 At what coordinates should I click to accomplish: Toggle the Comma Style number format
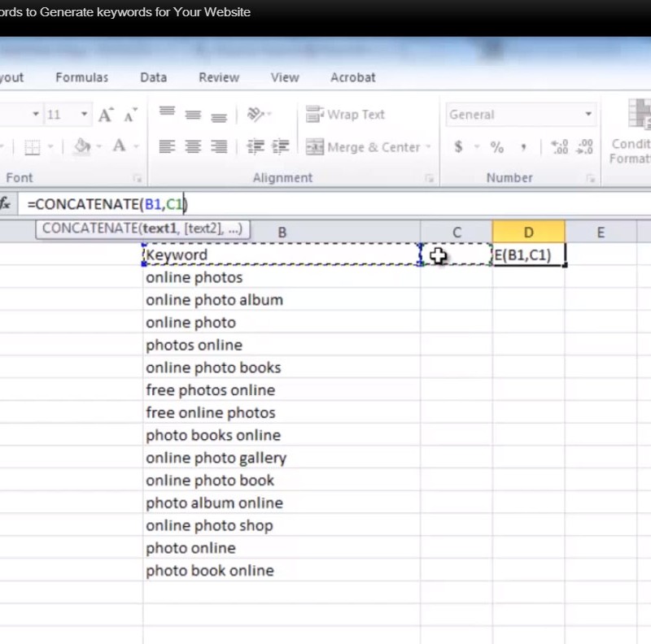tap(523, 147)
